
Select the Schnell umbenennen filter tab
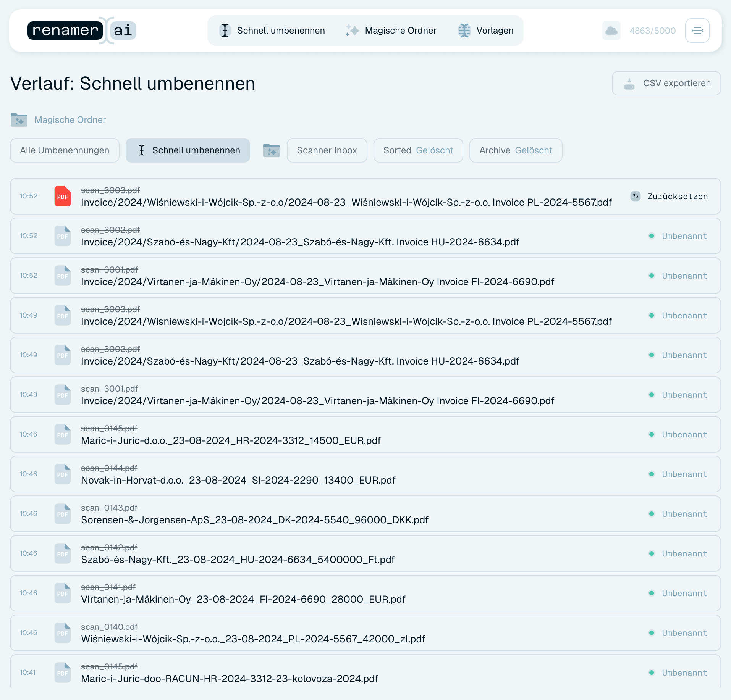click(x=188, y=150)
